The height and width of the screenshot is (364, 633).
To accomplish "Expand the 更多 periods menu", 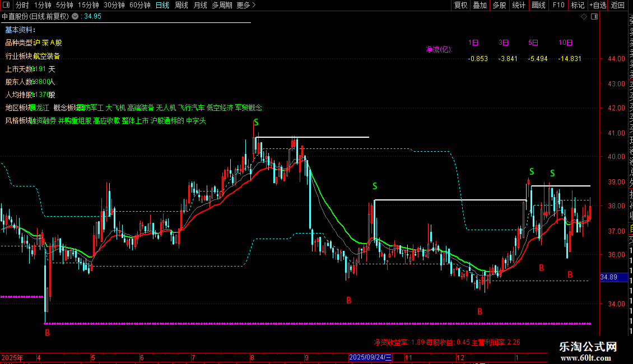I will coord(246,5).
